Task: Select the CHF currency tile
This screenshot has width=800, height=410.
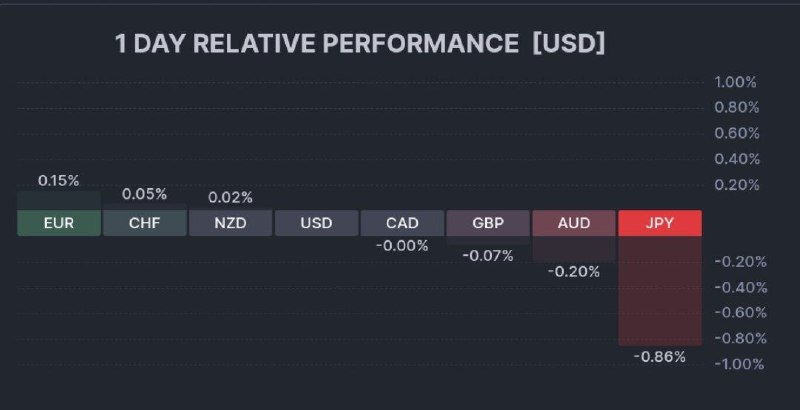Action: pyautogui.click(x=144, y=223)
